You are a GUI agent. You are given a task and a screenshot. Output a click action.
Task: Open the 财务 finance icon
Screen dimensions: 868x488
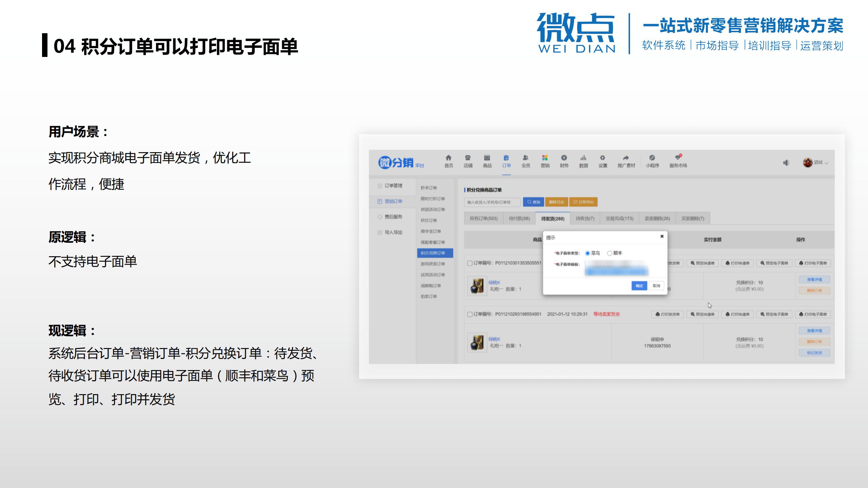[x=564, y=158]
